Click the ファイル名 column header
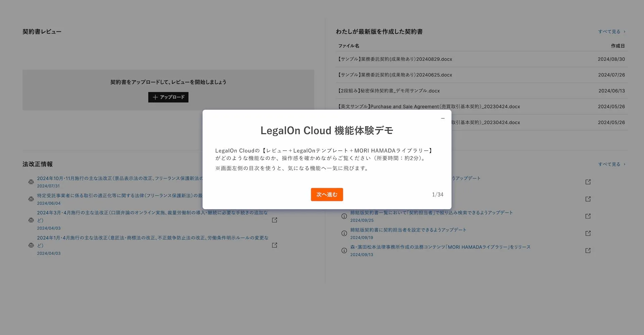The image size is (644, 335). click(348, 46)
